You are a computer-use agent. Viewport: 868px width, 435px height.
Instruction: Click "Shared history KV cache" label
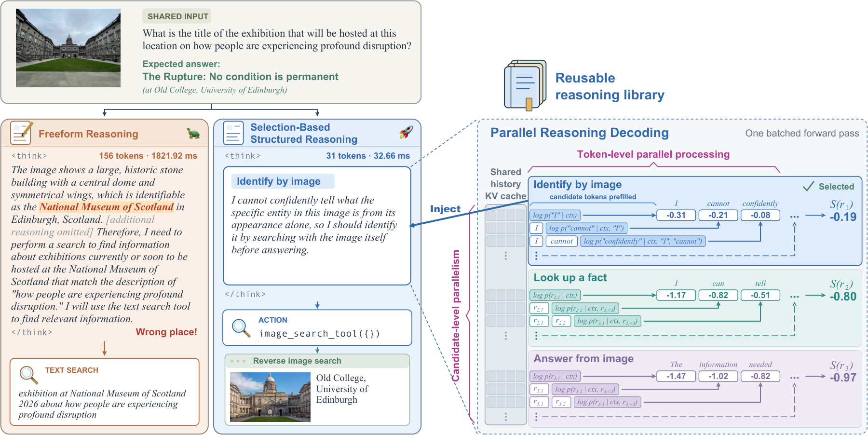click(x=506, y=184)
